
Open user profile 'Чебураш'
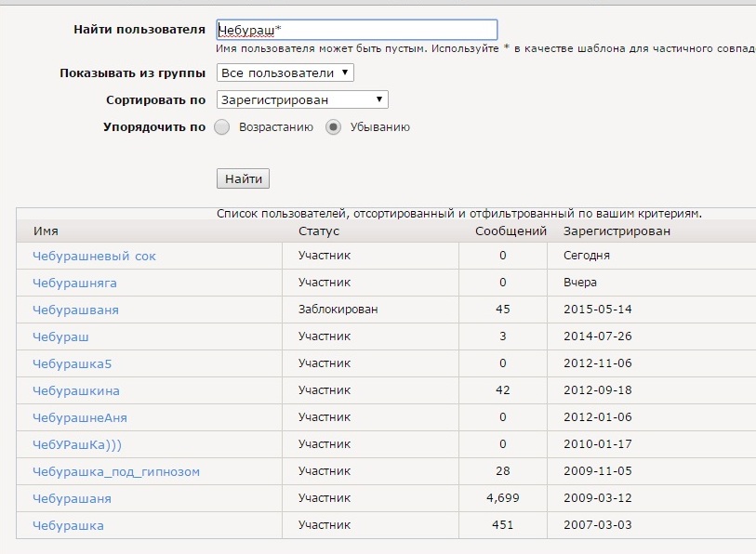point(60,336)
